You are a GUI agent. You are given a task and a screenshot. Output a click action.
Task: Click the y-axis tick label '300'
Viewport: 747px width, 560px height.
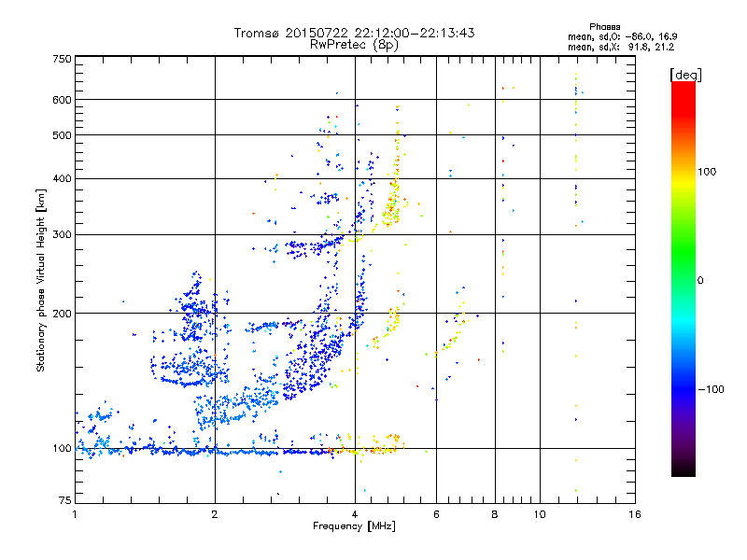62,235
